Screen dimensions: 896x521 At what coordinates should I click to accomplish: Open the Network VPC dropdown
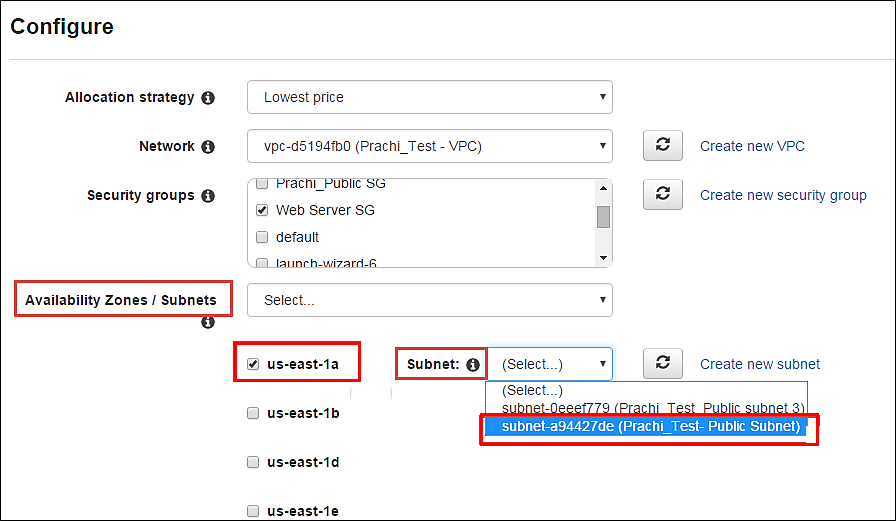coord(429,146)
